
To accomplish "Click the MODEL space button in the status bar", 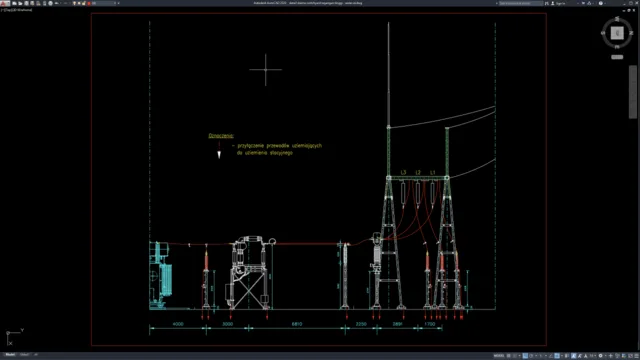I will pyautogui.click(x=499, y=356).
